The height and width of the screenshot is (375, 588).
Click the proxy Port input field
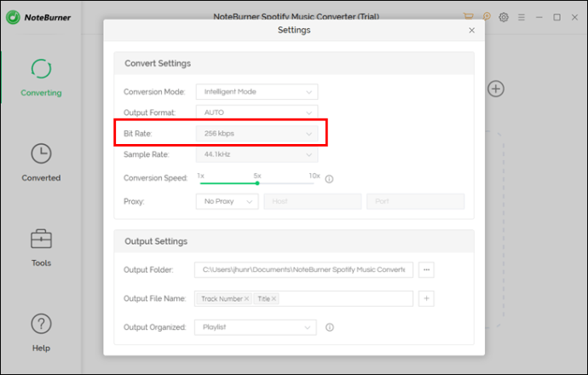[416, 201]
